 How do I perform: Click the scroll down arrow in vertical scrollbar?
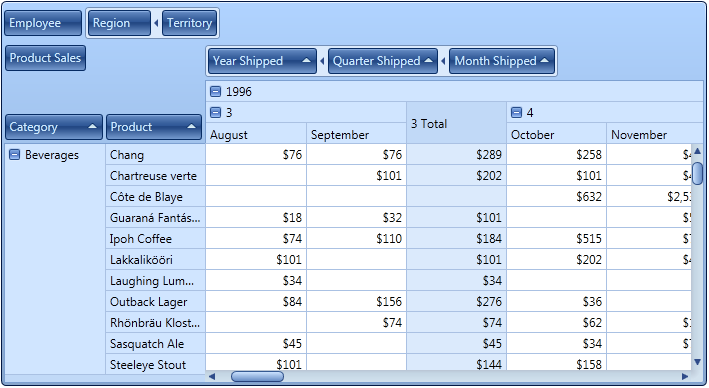pyautogui.click(x=697, y=362)
